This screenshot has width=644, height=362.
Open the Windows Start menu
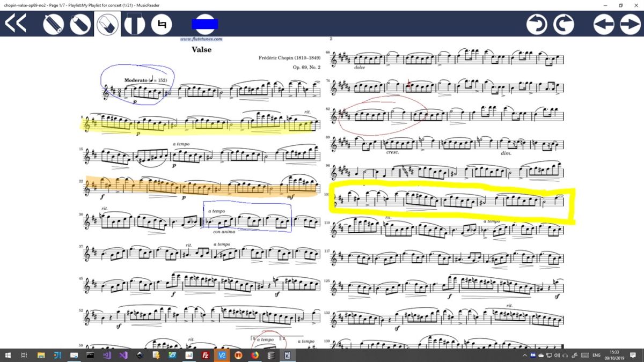[8, 355]
